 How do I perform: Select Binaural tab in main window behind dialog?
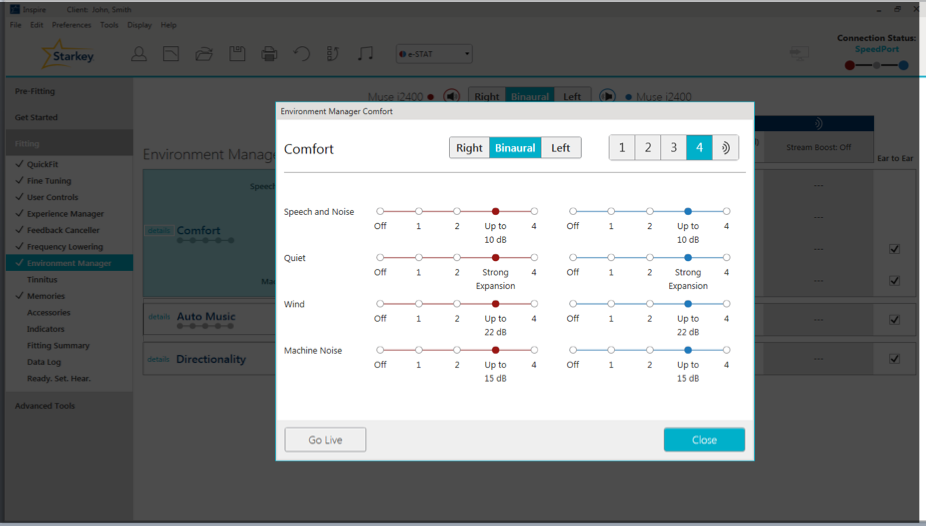pyautogui.click(x=530, y=96)
